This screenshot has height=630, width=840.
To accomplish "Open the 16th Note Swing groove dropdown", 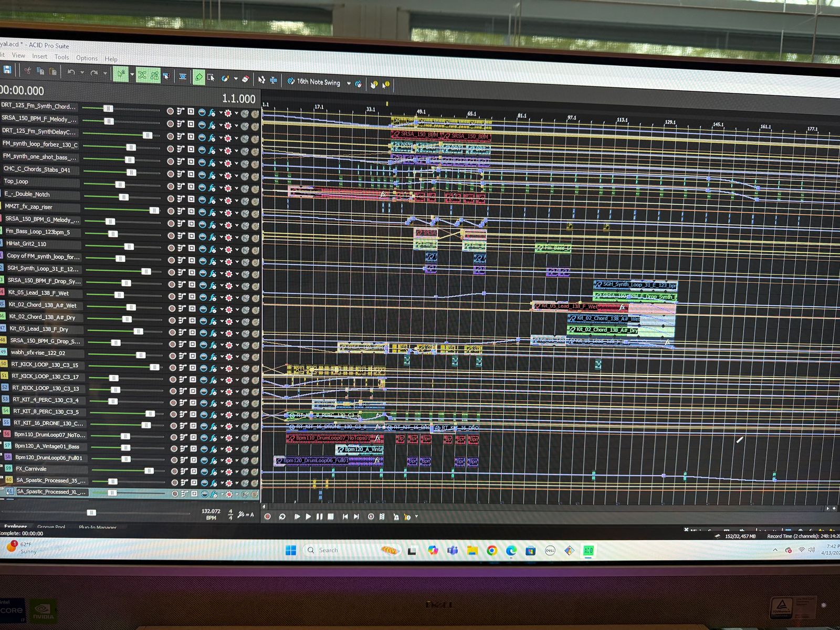I will coord(349,83).
